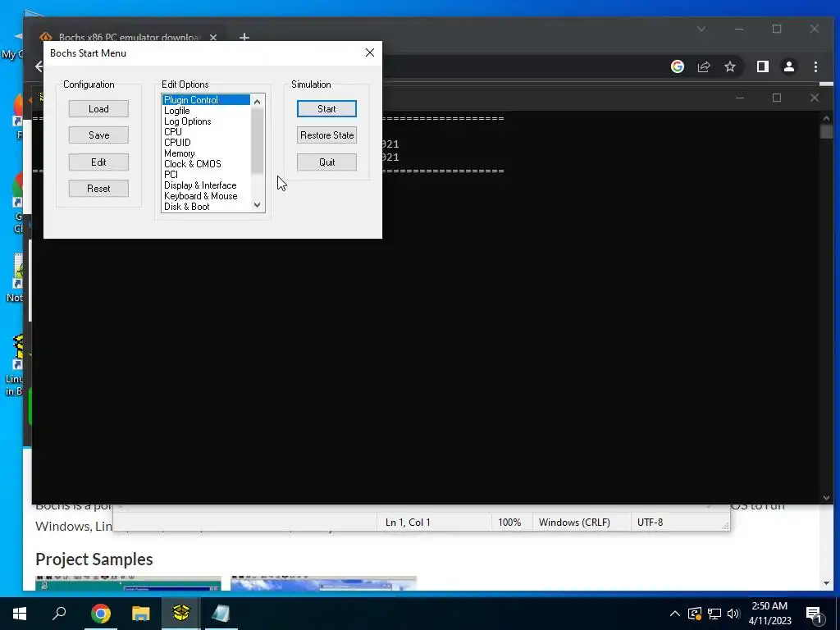This screenshot has width=840, height=630.
Task: Start the Bochs simulation
Action: [x=326, y=109]
